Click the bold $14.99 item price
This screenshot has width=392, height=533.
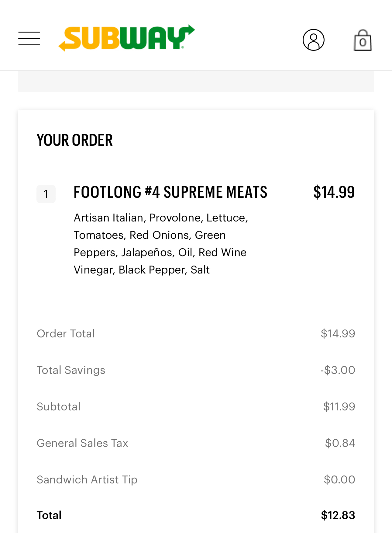coord(334,192)
